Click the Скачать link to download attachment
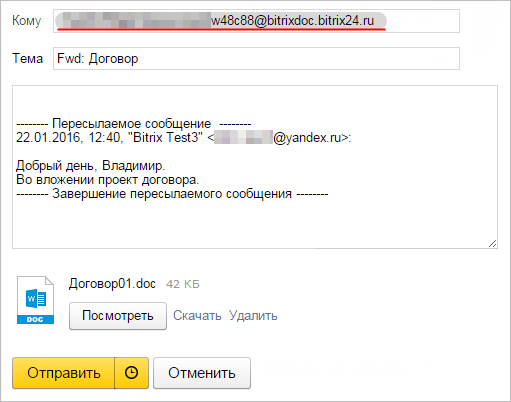 197,315
